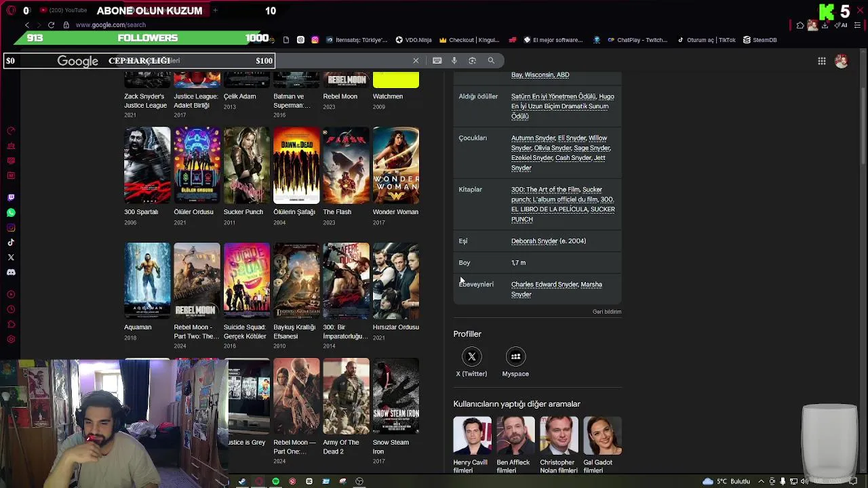Image resolution: width=868 pixels, height=488 pixels.
Task: Search by image with camera icon
Action: [x=473, y=60]
